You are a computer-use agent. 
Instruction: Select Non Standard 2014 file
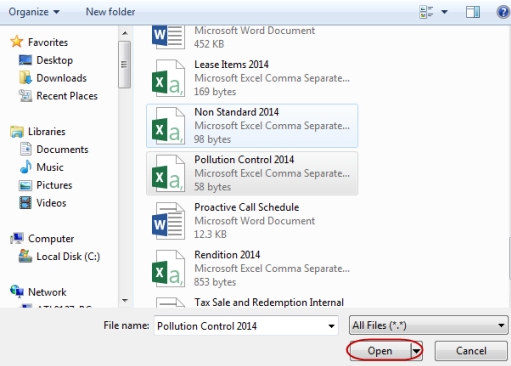pos(252,126)
